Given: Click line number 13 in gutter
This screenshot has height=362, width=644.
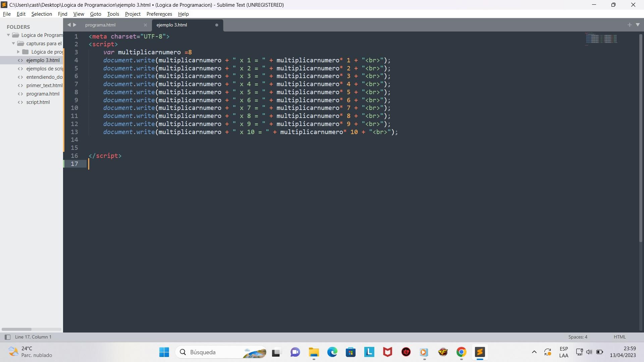Looking at the screenshot, I should [74, 132].
